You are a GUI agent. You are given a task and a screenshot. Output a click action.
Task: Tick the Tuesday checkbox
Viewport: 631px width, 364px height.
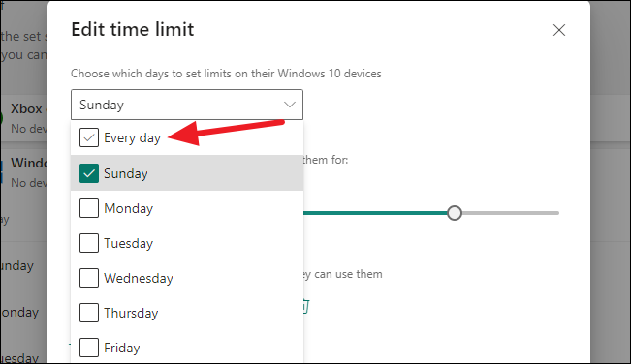[89, 243]
